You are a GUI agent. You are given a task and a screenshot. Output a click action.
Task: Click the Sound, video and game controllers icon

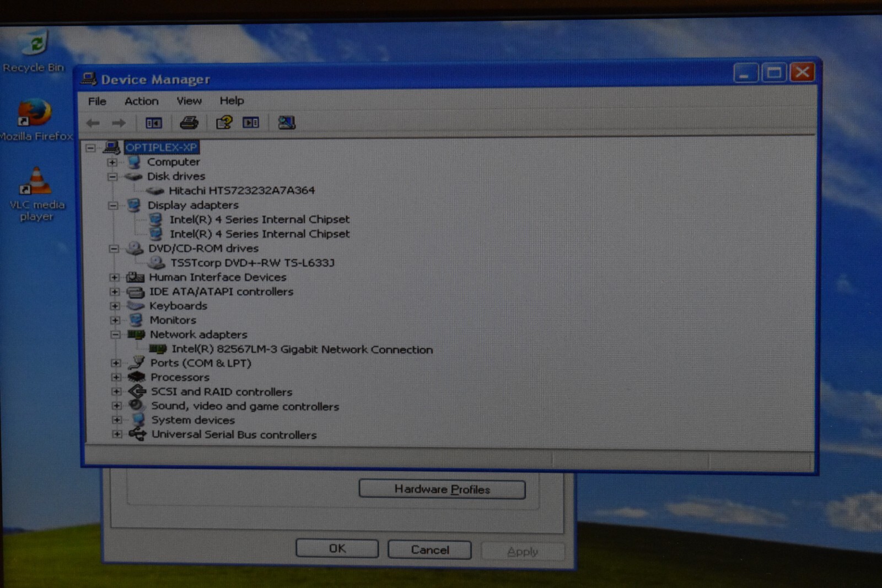coord(137,406)
